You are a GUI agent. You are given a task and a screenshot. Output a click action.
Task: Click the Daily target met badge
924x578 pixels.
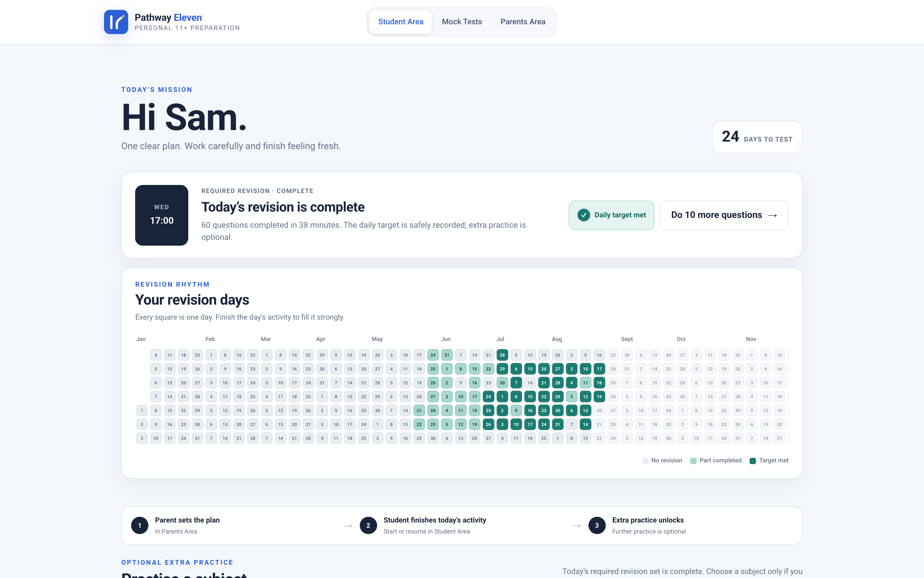(611, 215)
